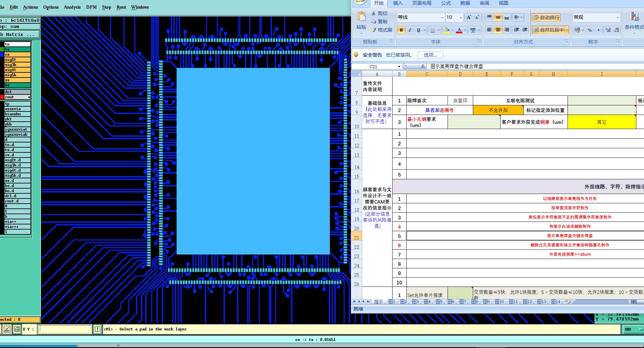Viewport: 644px width, 348px height.
Task: Toggle bold formatting in Excel ribbon
Action: click(401, 30)
